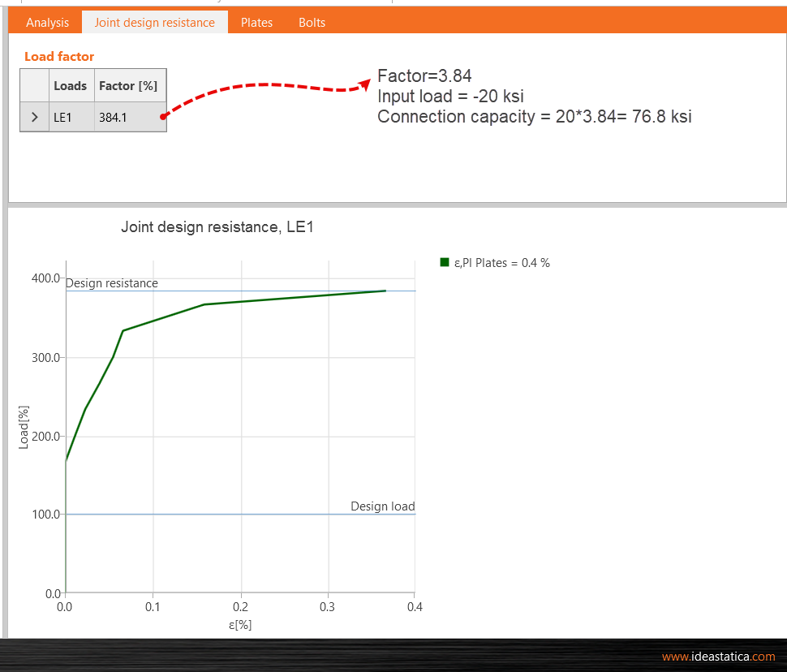Open the Bolts tab
Image resolution: width=787 pixels, height=672 pixels.
pos(312,23)
